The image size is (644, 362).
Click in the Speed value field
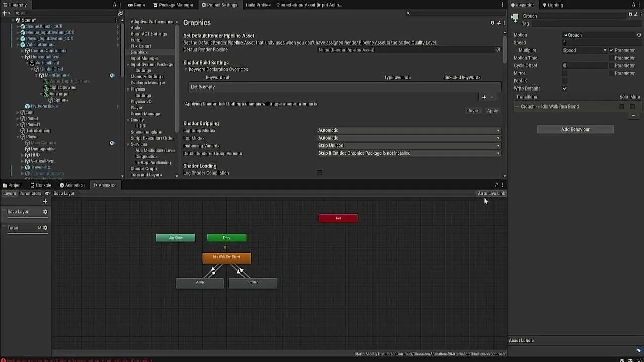[601, 43]
